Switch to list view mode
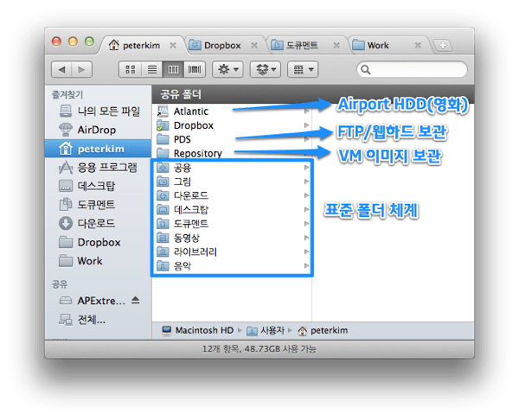519x420 pixels. click(152, 69)
